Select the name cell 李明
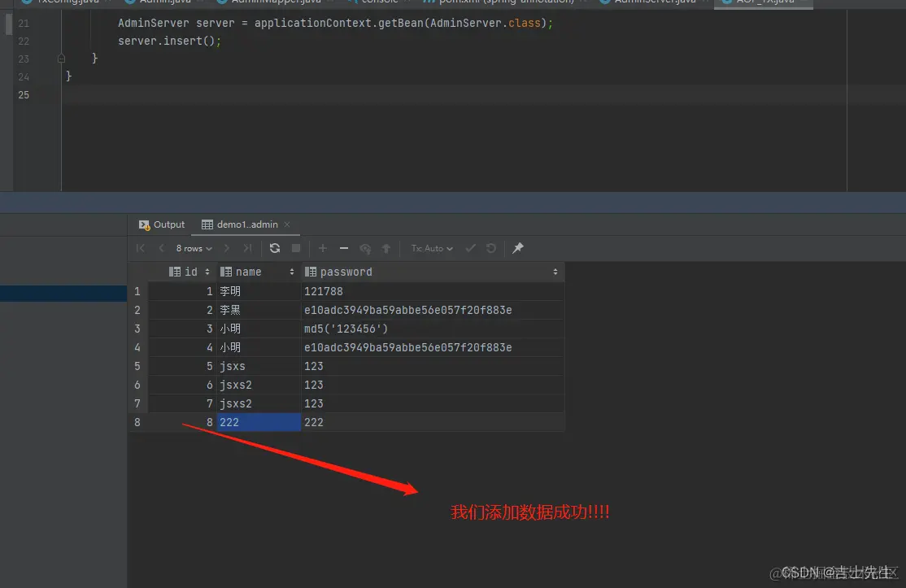 (x=259, y=292)
